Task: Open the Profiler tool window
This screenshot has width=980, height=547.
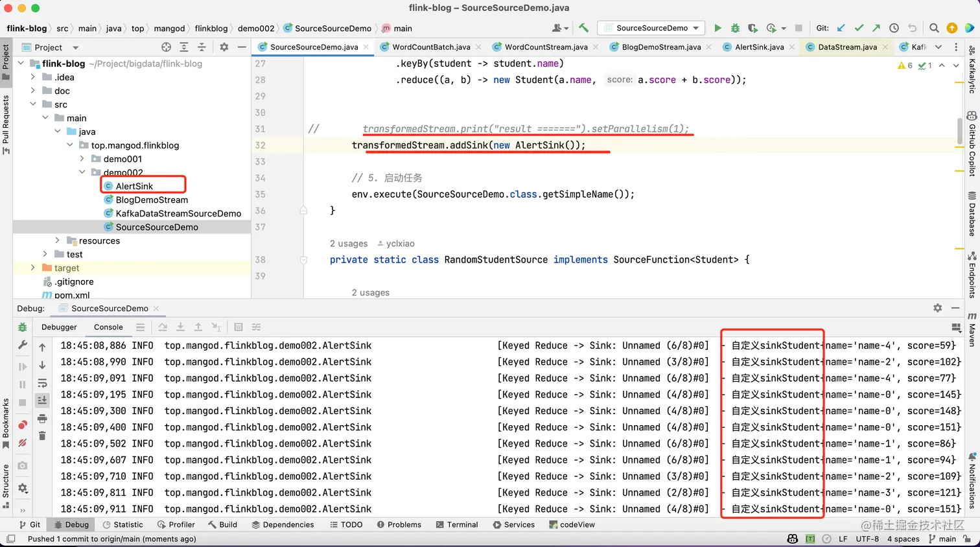Action: coord(176,525)
